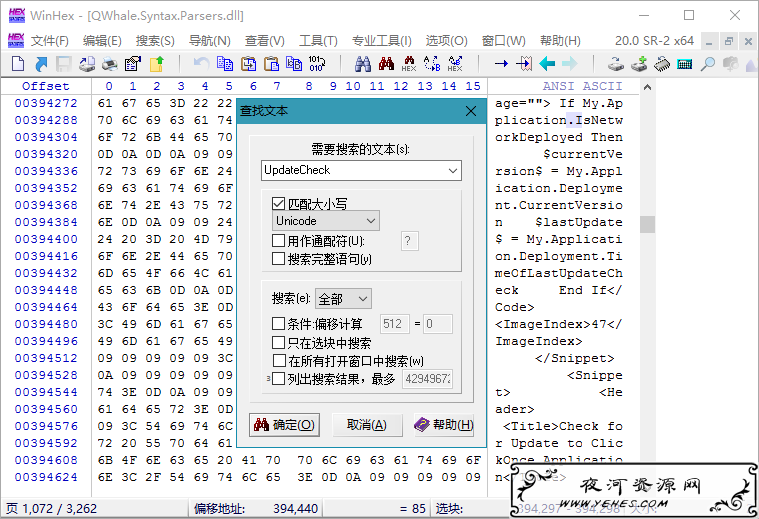Enable the 条件:偏移计算 checkbox

(278, 323)
